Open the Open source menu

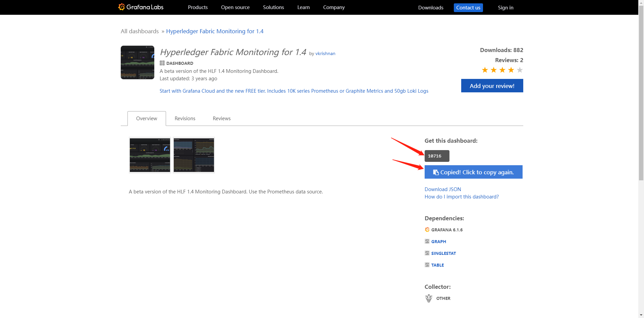(x=235, y=7)
